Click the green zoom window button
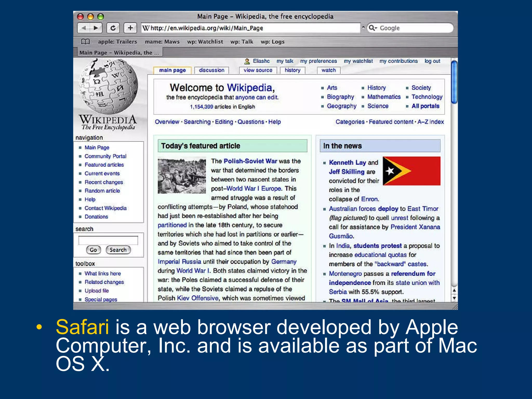Viewport: 532px width, 399px height. [101, 17]
